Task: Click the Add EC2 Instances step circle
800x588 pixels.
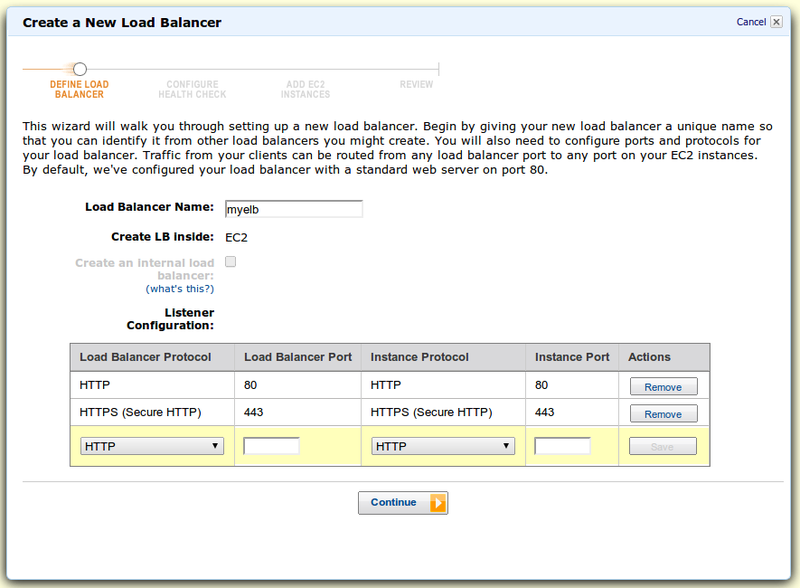Action: pyautogui.click(x=305, y=69)
